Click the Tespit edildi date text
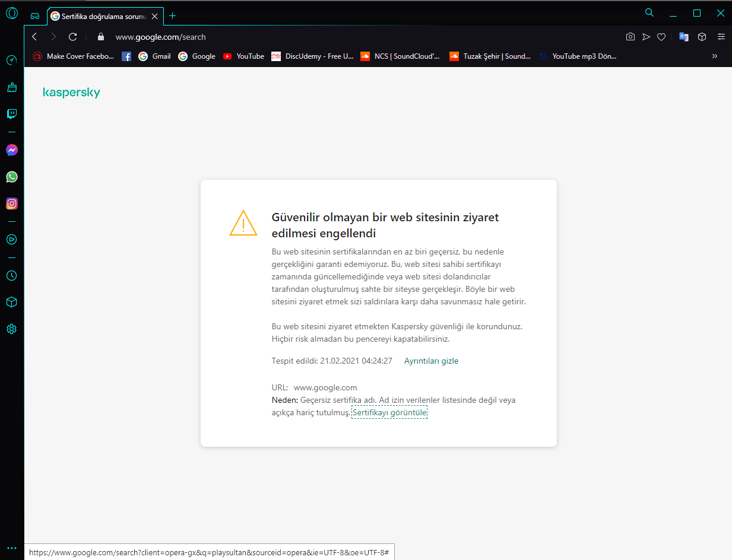This screenshot has height=560, width=732. [x=332, y=361]
